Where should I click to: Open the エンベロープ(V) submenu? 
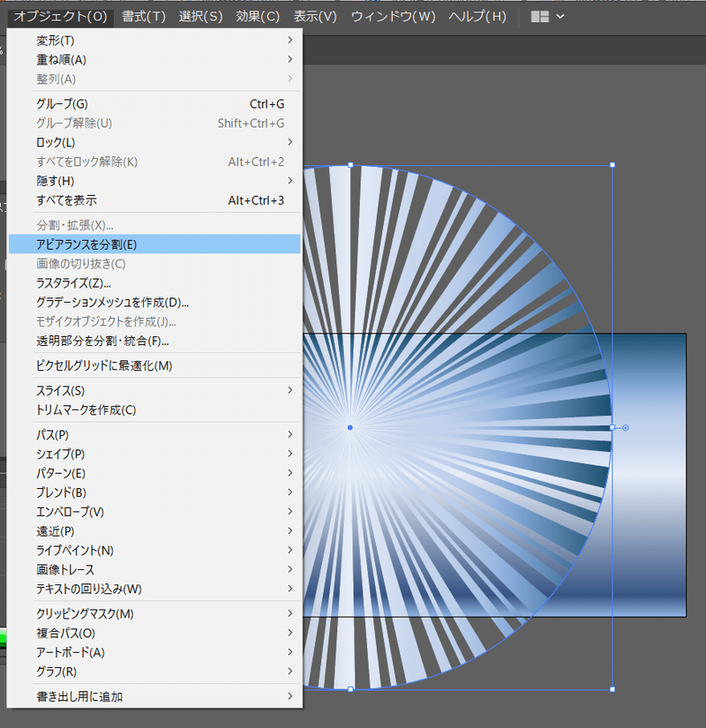click(x=154, y=512)
